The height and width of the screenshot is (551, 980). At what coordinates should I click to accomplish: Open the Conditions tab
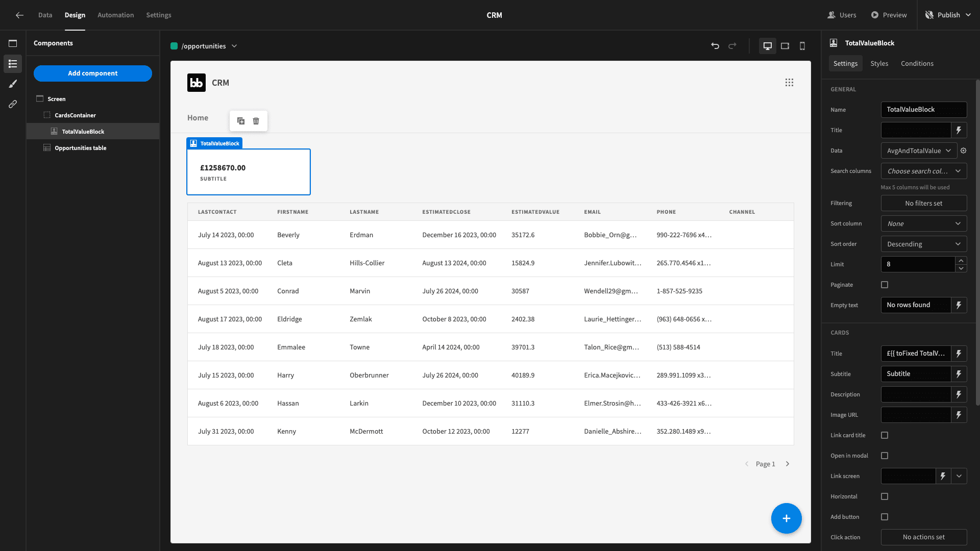point(917,63)
